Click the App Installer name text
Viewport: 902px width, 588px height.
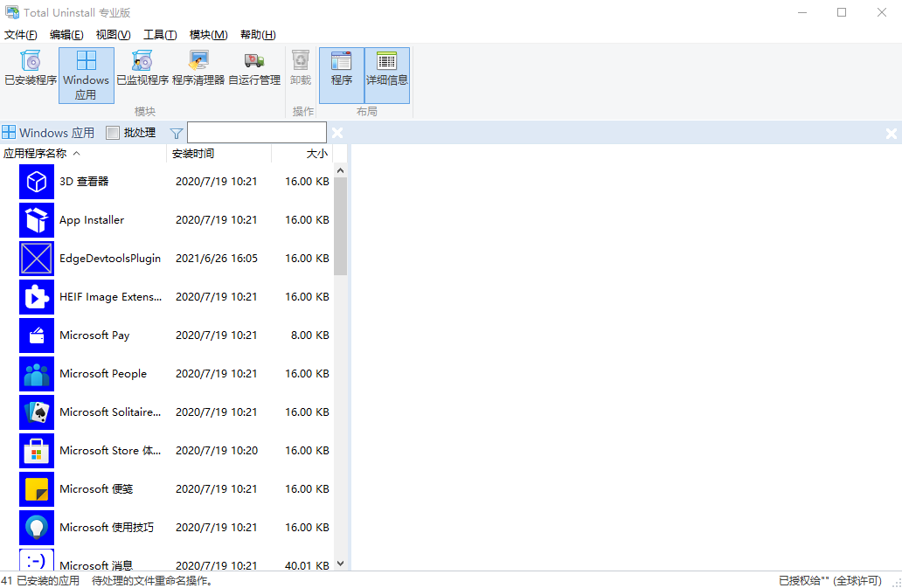(x=92, y=220)
